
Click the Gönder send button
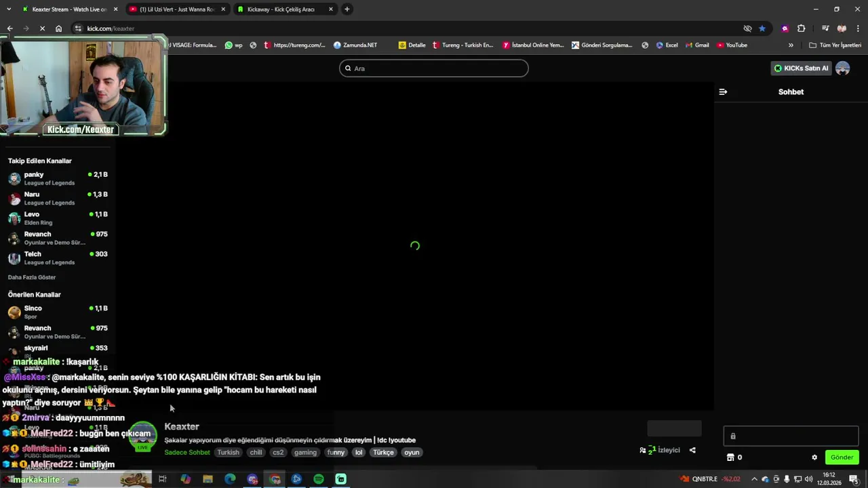842,457
